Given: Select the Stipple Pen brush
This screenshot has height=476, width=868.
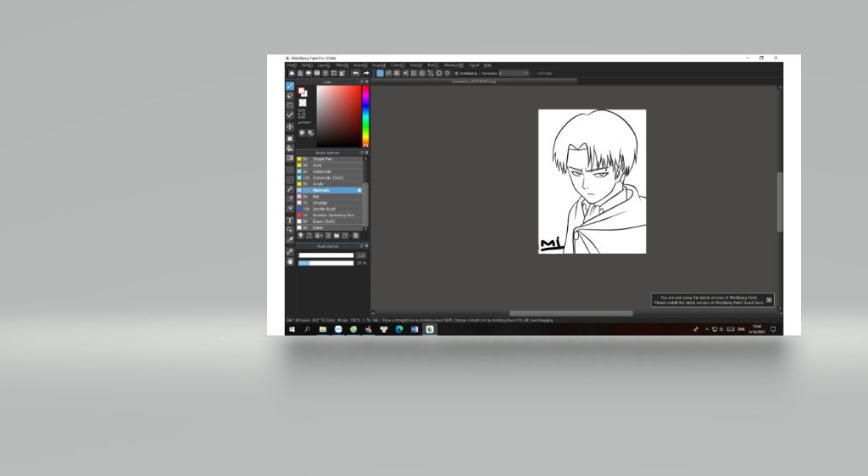Looking at the screenshot, I should pos(330,159).
